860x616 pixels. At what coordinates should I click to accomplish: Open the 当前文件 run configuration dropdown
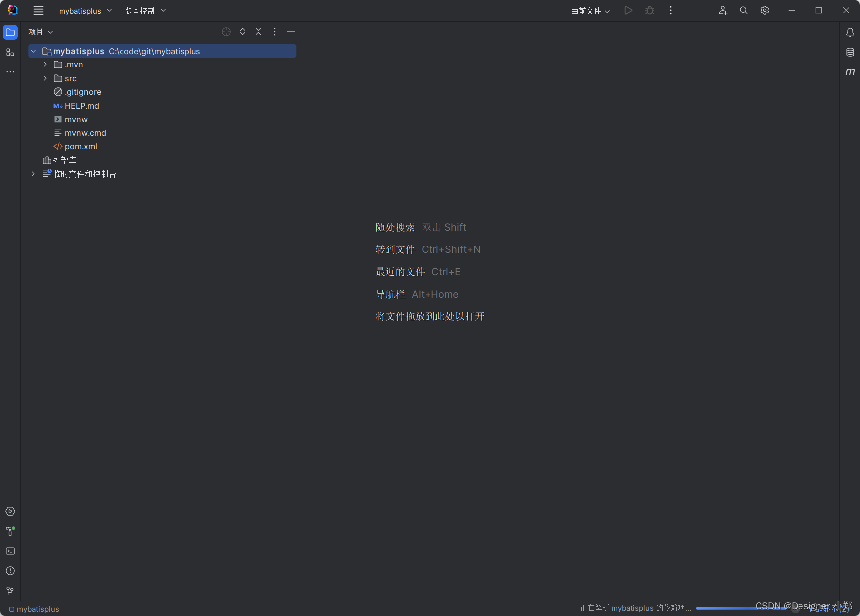click(x=590, y=11)
